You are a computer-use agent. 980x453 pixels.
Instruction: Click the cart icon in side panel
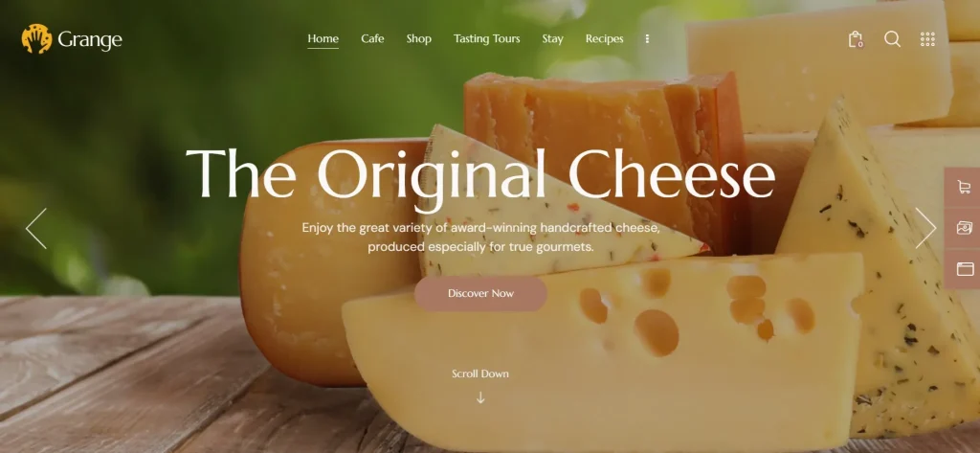(x=964, y=187)
